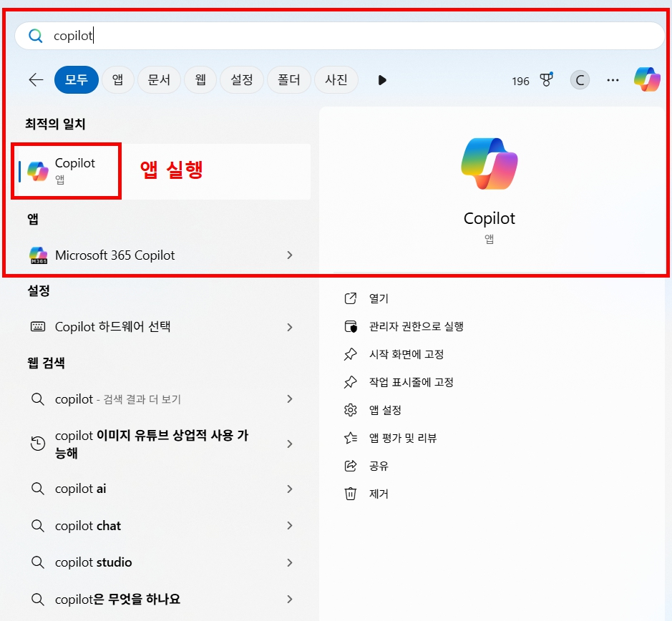Click the large Copilot logo in preview pane
The image size is (672, 621).
tap(490, 164)
